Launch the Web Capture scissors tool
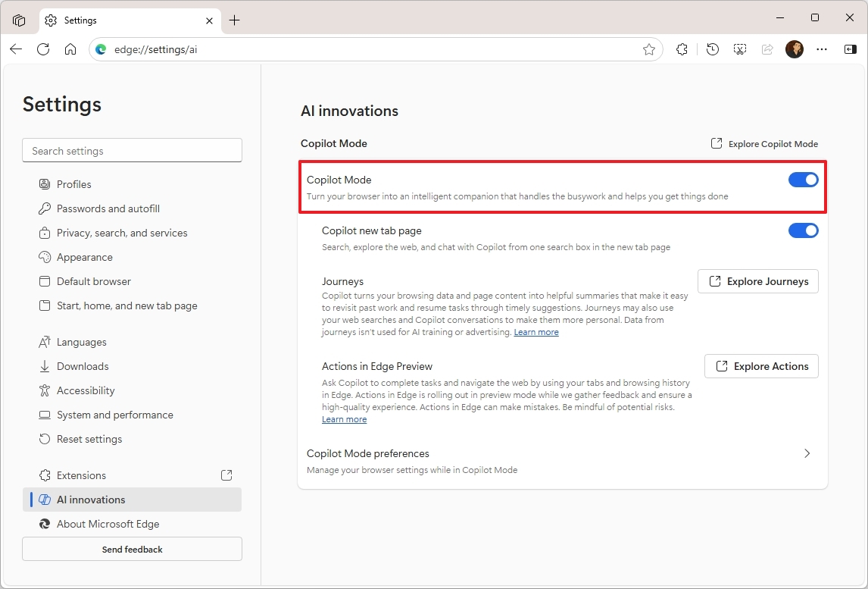 point(739,49)
